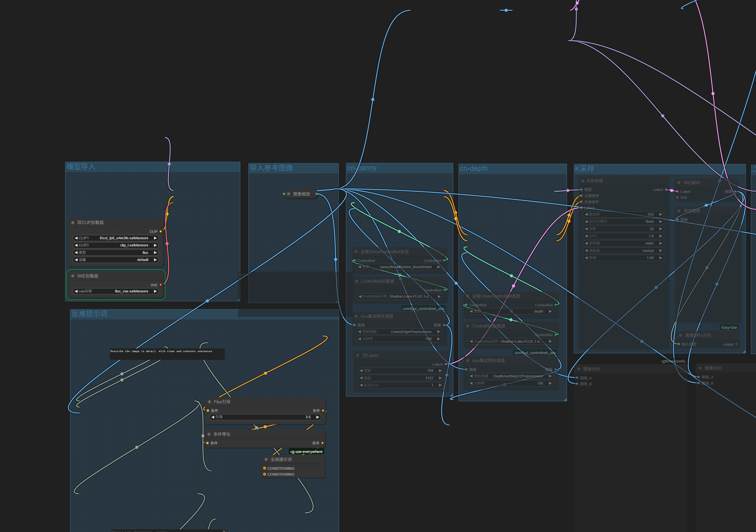Click the 图像_A input port of left 图像对比

[577, 378]
